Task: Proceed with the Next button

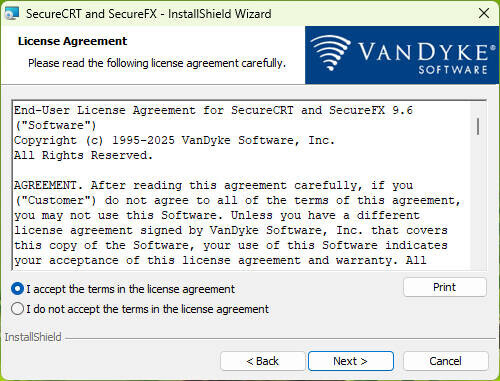Action: (351, 361)
